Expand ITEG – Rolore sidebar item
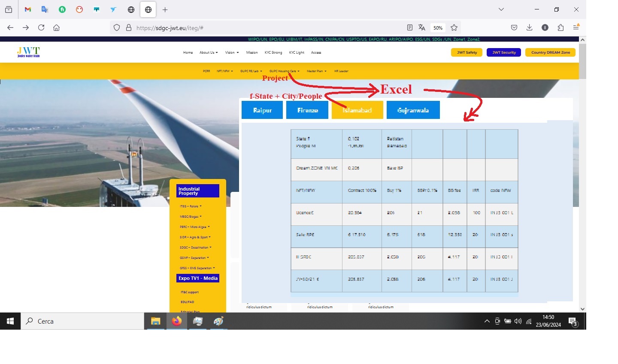This screenshot has height=364, width=618. point(191,206)
